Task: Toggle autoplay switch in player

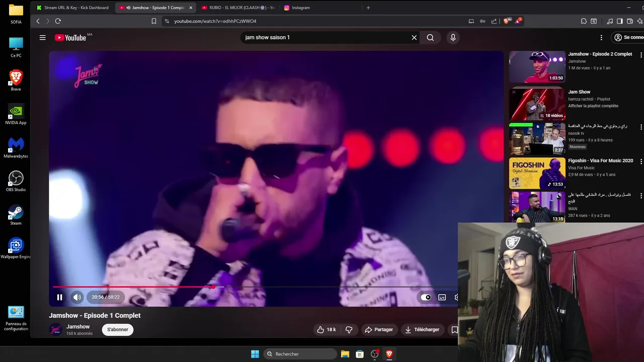Action: click(x=426, y=297)
